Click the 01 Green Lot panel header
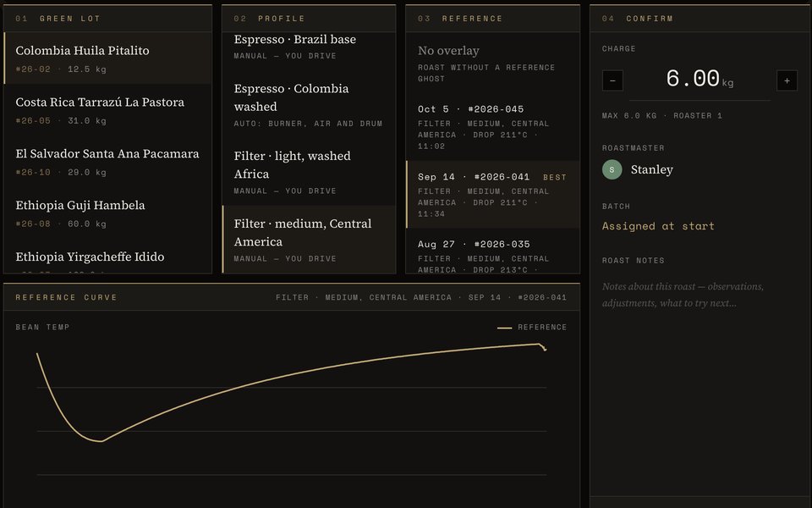Image resolution: width=812 pixels, height=508 pixels. pyautogui.click(x=107, y=19)
